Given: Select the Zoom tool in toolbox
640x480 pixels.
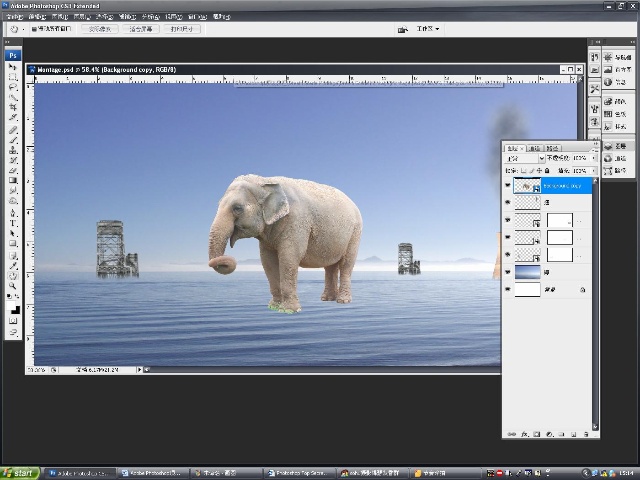Looking at the screenshot, I should pos(13,286).
